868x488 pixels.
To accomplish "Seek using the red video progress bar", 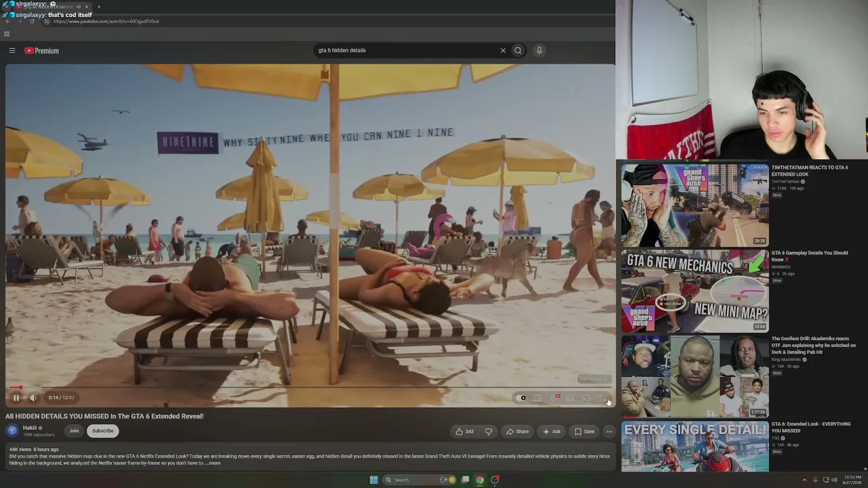I will pyautogui.click(x=310, y=388).
